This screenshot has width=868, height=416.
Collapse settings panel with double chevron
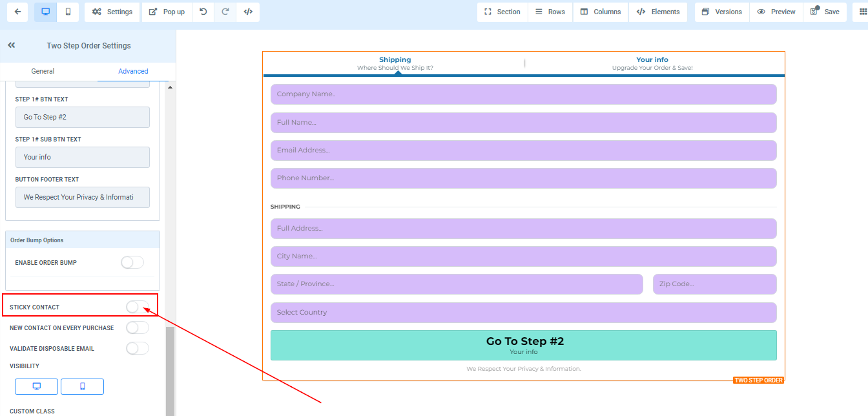[x=11, y=45]
